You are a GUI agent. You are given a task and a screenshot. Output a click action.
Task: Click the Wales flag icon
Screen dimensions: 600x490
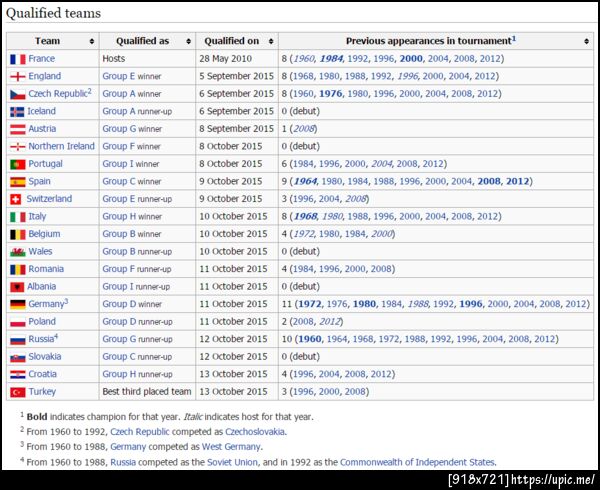point(18,252)
